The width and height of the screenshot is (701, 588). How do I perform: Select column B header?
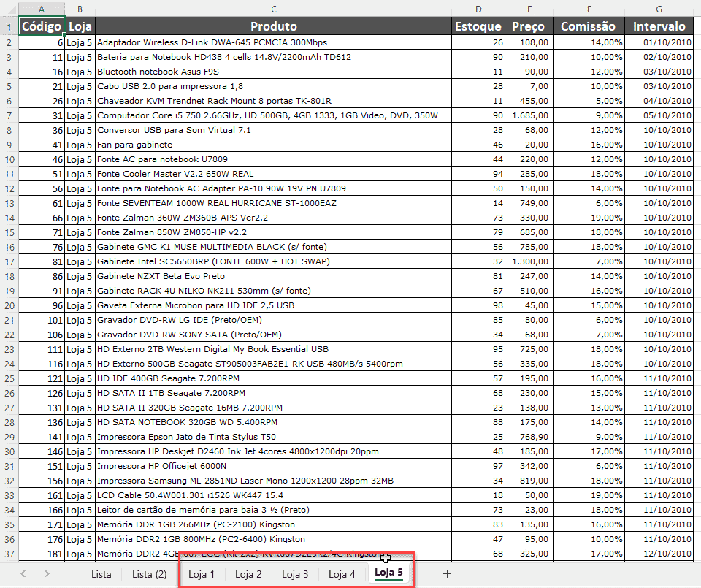click(80, 9)
